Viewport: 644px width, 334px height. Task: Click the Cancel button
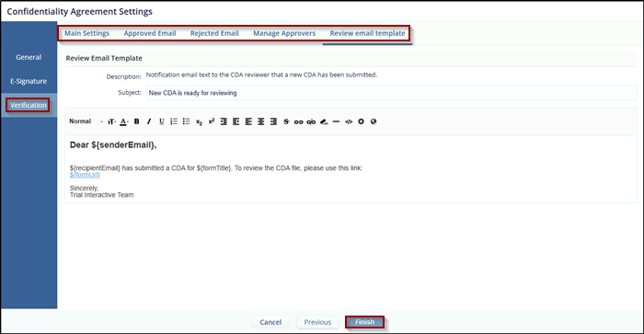point(270,322)
